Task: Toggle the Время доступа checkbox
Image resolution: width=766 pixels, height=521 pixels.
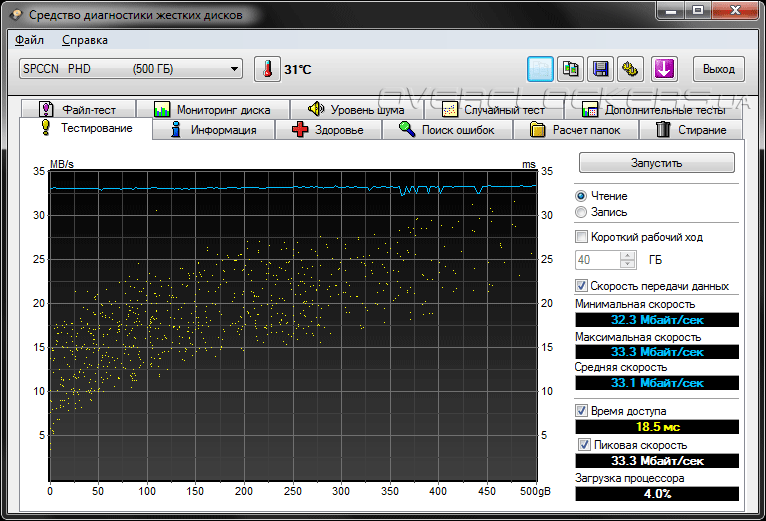Action: [582, 411]
